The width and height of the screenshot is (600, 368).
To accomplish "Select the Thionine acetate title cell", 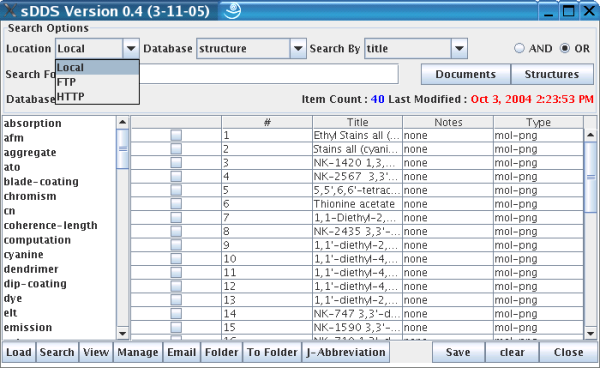I will pyautogui.click(x=357, y=204).
